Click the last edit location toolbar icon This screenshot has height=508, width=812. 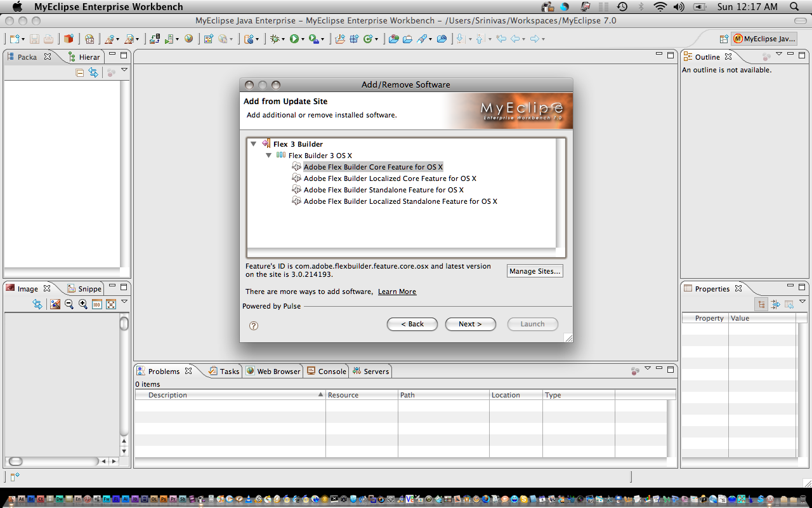coord(501,39)
